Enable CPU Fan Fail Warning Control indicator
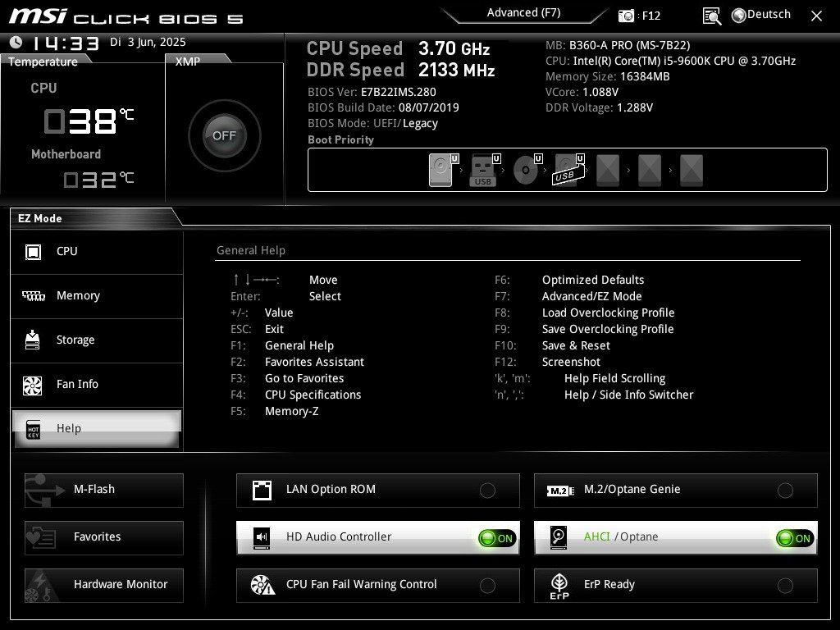The image size is (840, 630). (487, 586)
